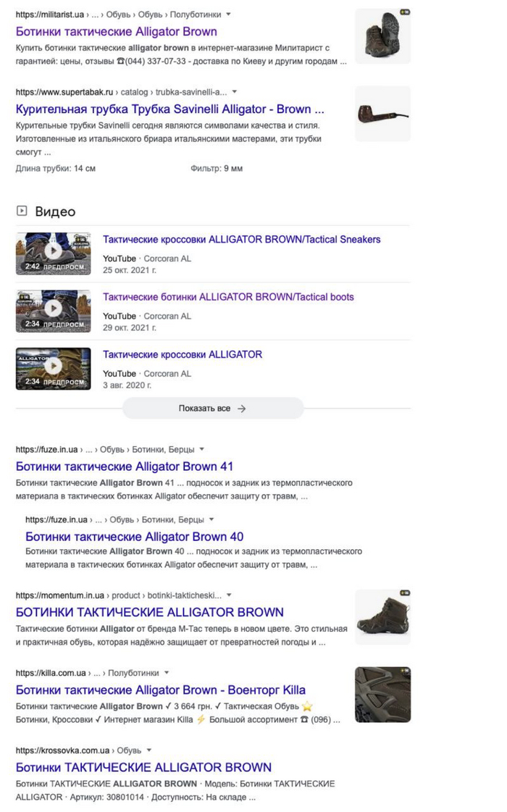Expand fuze.in.ua Alligator Brown 41 dropdown arrow
This screenshot has width=507, height=812.
pos(202,450)
